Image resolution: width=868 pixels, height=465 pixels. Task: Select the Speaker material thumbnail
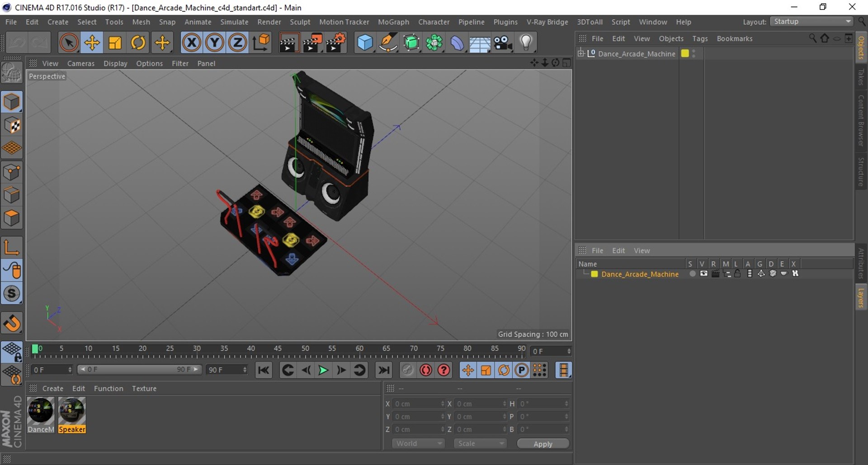click(x=72, y=411)
